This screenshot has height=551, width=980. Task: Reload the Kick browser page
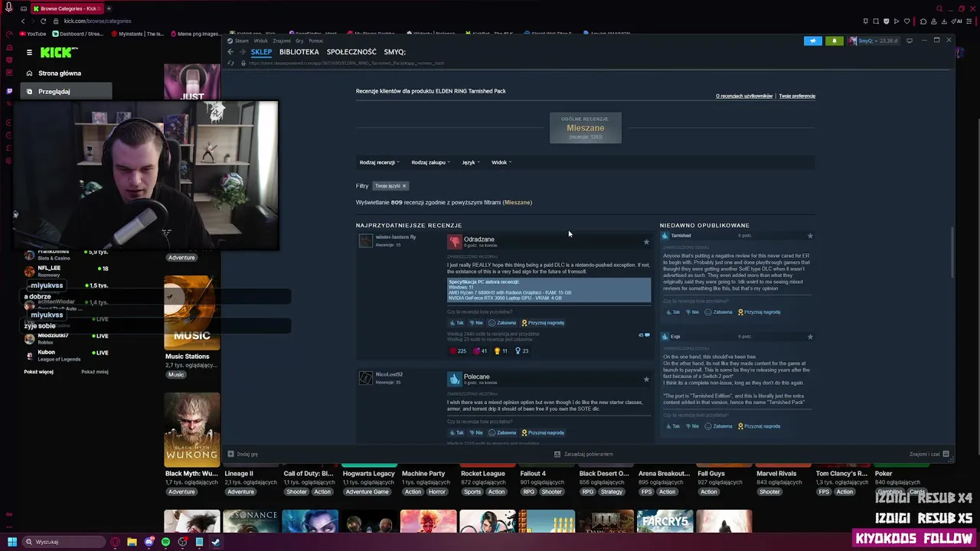(x=43, y=21)
